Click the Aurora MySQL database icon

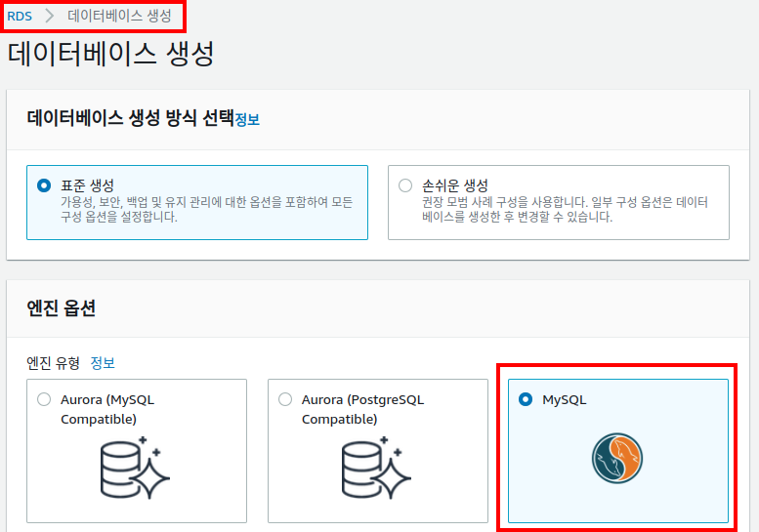[135, 468]
